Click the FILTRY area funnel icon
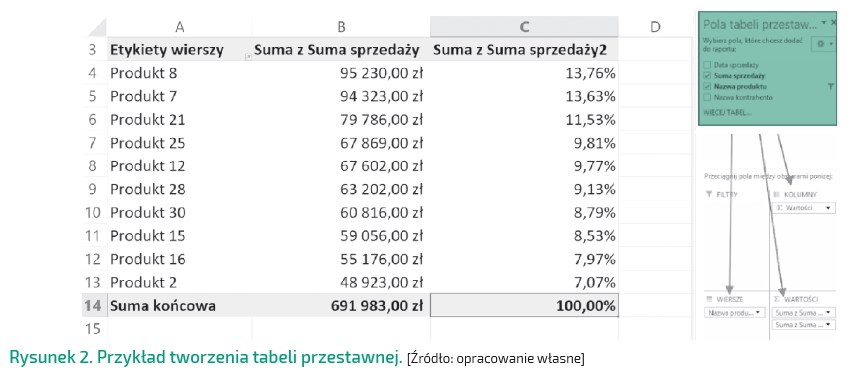The width and height of the screenshot is (863, 371). [x=709, y=194]
